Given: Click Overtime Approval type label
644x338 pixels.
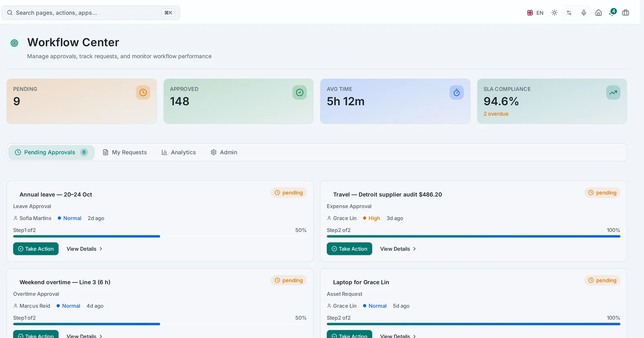Looking at the screenshot, I should 36,294.
